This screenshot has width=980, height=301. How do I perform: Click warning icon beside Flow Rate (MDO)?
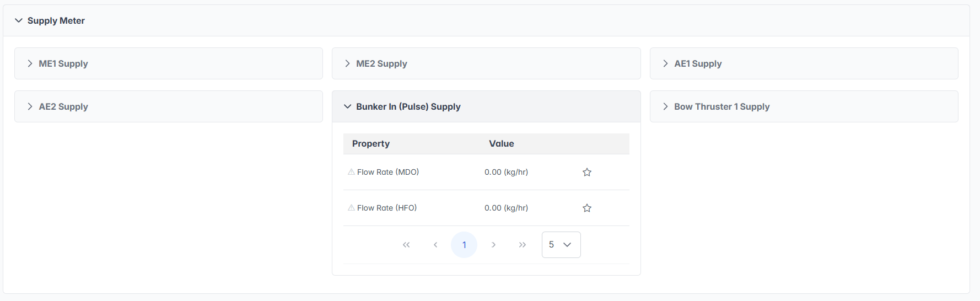click(351, 172)
